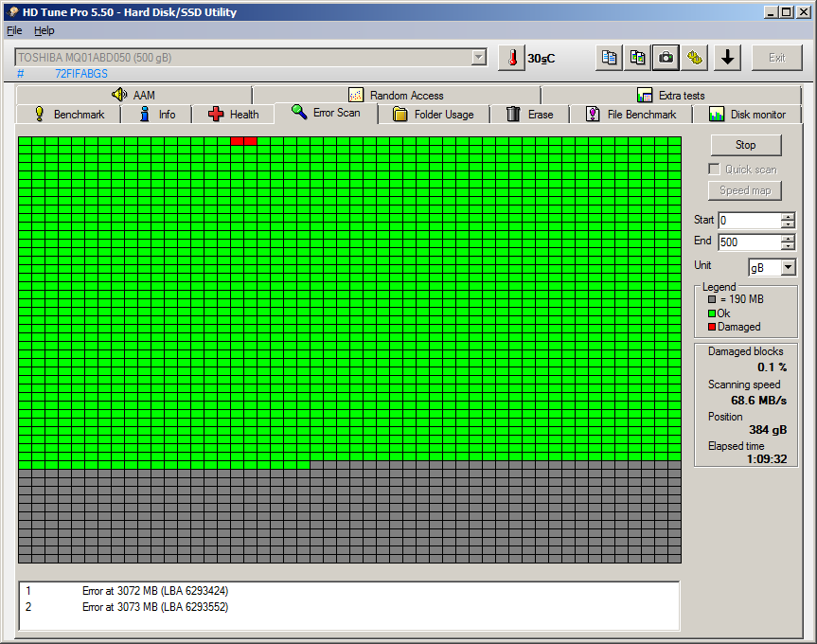Click the copy screenshot toolbar icon
The width and height of the screenshot is (817, 644).
637,58
